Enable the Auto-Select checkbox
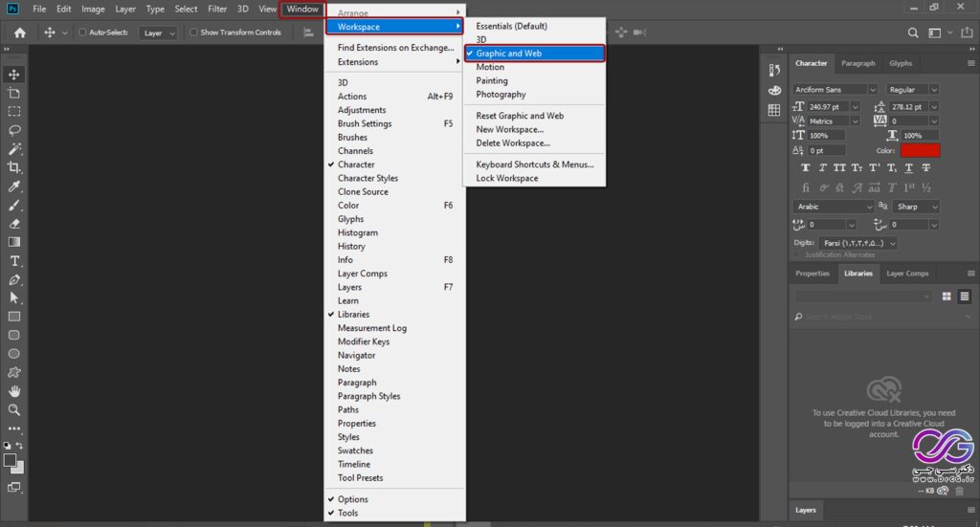Image resolution: width=980 pixels, height=527 pixels. pos(82,33)
